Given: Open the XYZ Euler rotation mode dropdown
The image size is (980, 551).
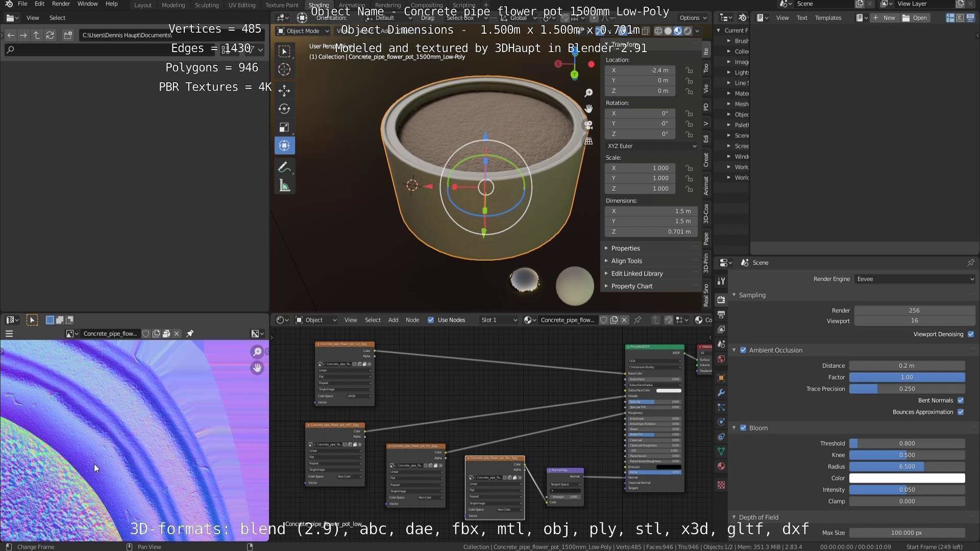Looking at the screenshot, I should 651,146.
